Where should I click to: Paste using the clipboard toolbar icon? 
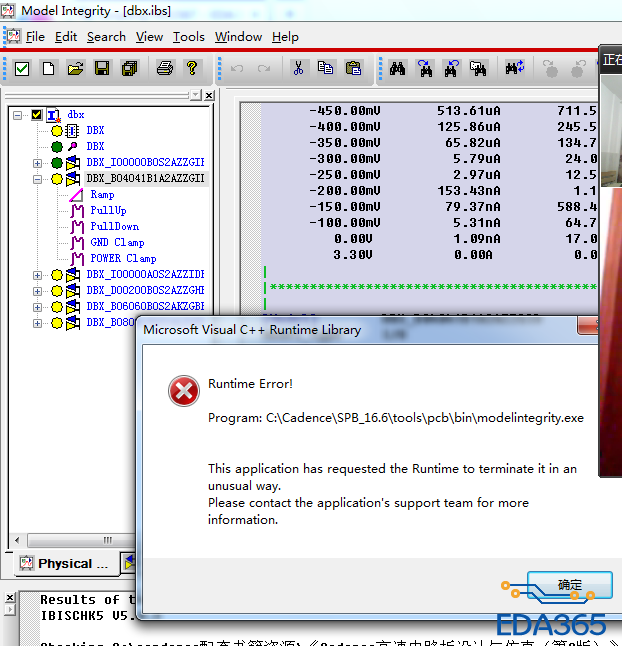tap(353, 68)
